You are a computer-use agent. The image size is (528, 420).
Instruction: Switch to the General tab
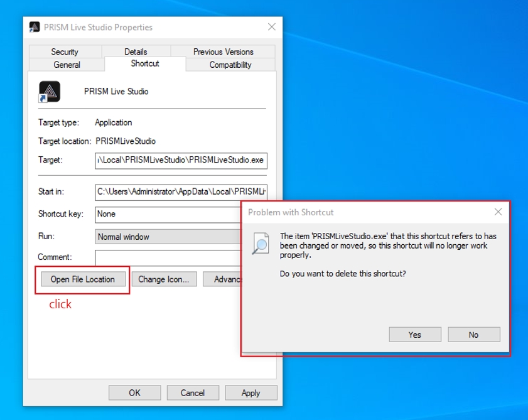click(67, 65)
